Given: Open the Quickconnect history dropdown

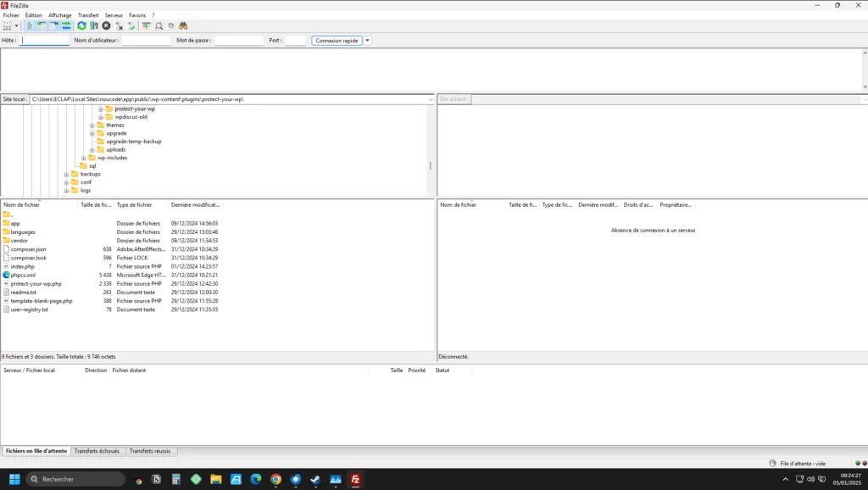Looking at the screenshot, I should [368, 40].
